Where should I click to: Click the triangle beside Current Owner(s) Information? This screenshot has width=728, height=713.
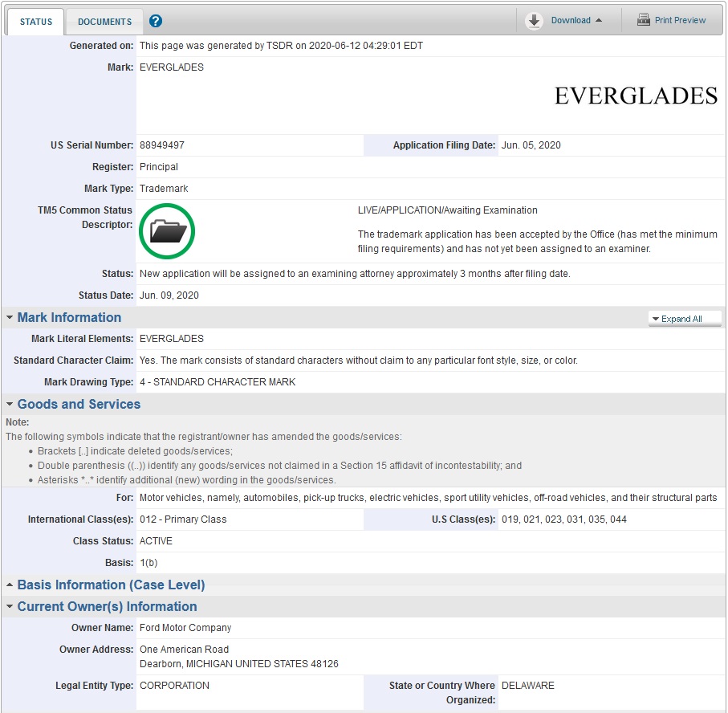[x=10, y=607]
